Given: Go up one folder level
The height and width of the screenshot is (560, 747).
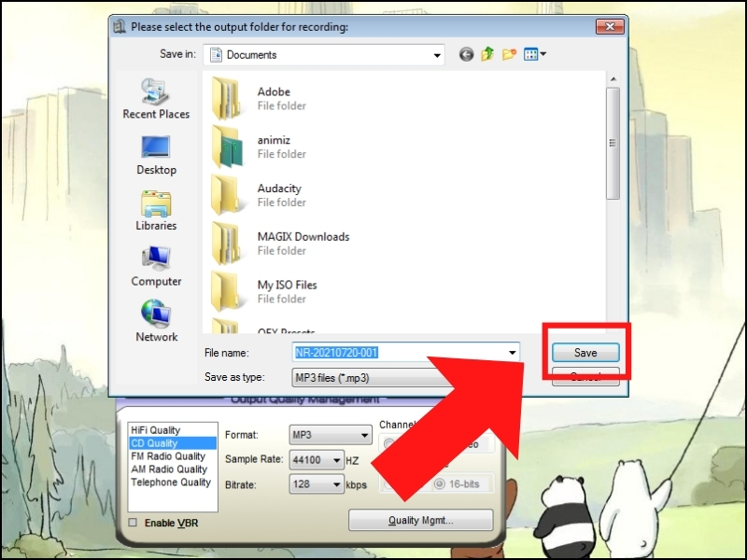Looking at the screenshot, I should [x=487, y=54].
